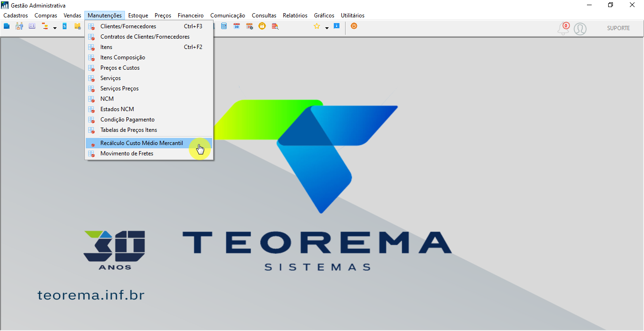Choose Itens Composição entry
644x331 pixels.
[149, 57]
